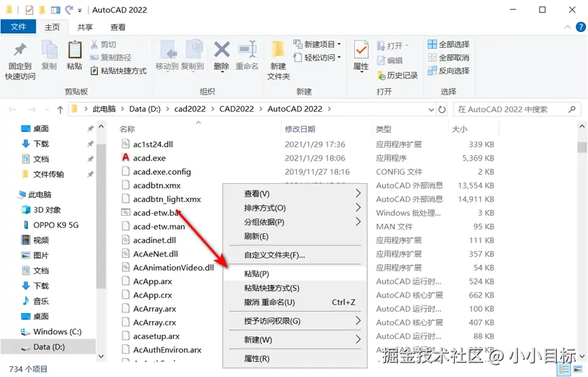Go up one folder level

click(60, 110)
